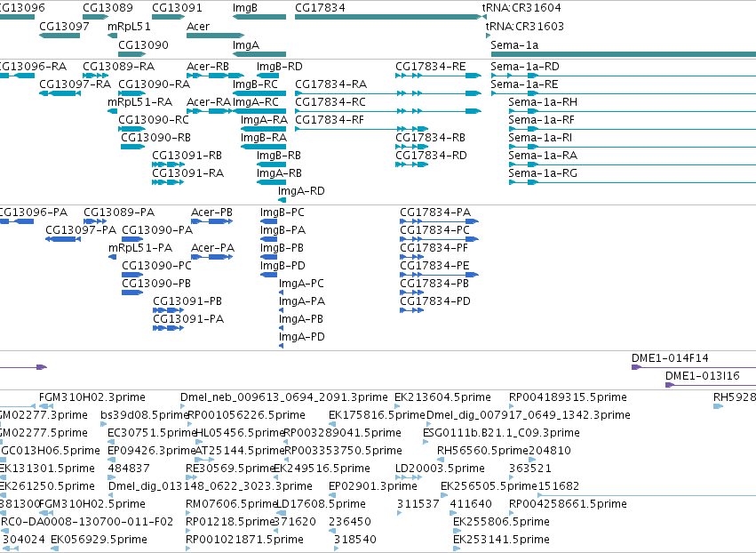Open the ESG0111b.B21.1_C09.3prime label
The image size is (756, 553).
[x=501, y=433]
